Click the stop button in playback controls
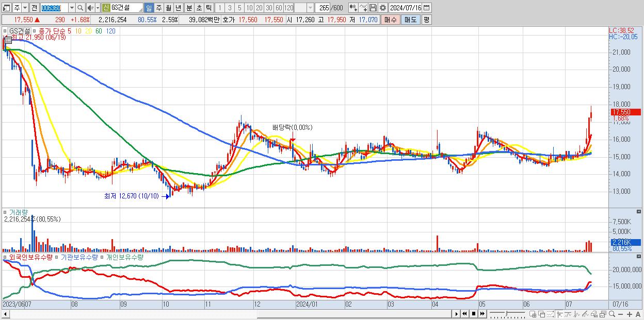The image size is (644, 320). 473,314
